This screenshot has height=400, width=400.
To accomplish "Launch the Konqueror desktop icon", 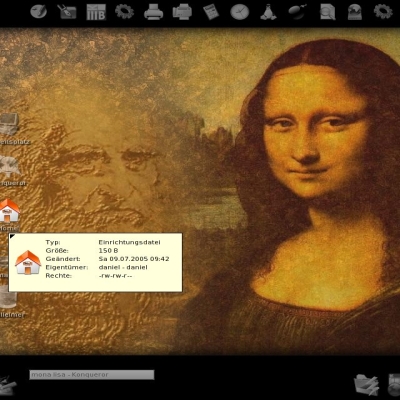I will tap(10, 167).
